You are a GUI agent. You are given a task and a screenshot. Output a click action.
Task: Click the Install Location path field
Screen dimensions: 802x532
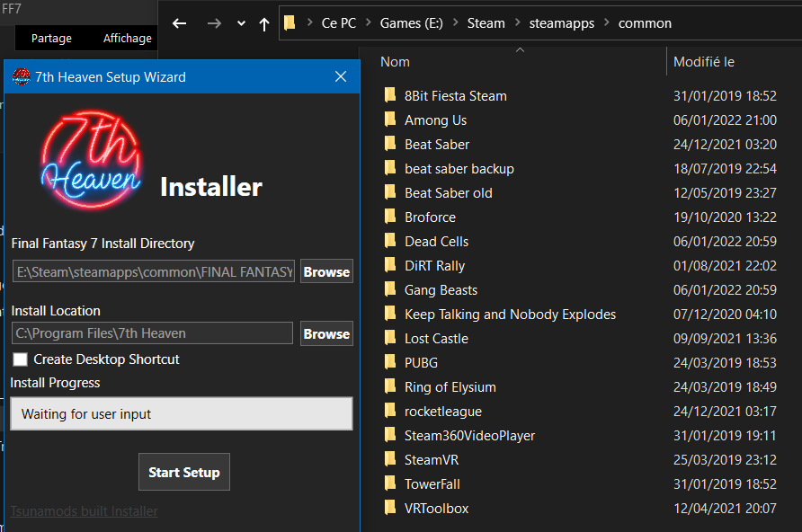(x=153, y=333)
